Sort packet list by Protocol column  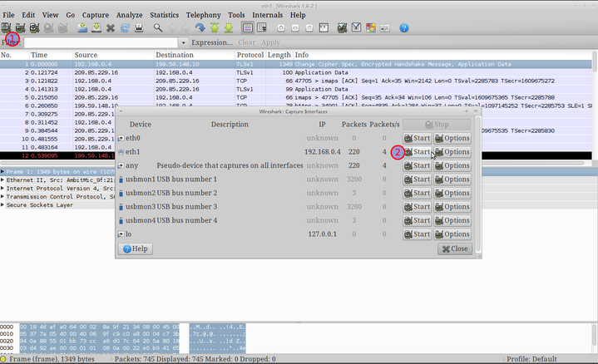(x=250, y=55)
